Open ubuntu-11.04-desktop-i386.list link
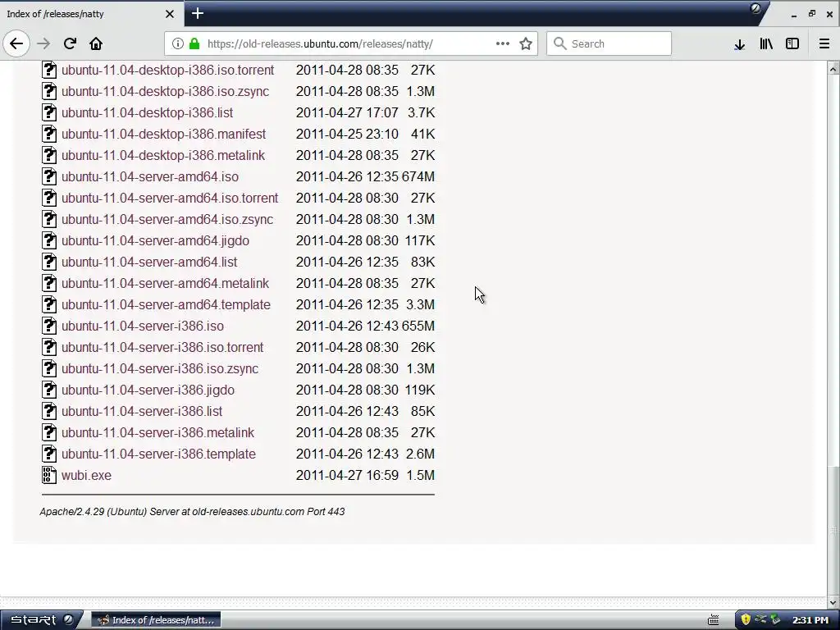Image resolution: width=840 pixels, height=630 pixels. (148, 113)
